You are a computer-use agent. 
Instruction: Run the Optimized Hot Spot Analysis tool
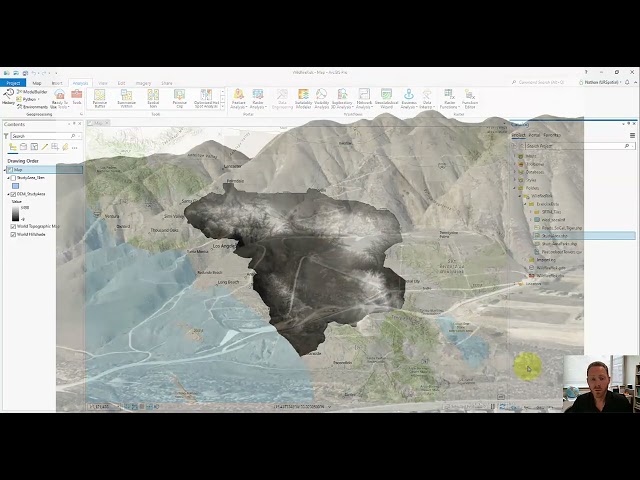[206, 99]
